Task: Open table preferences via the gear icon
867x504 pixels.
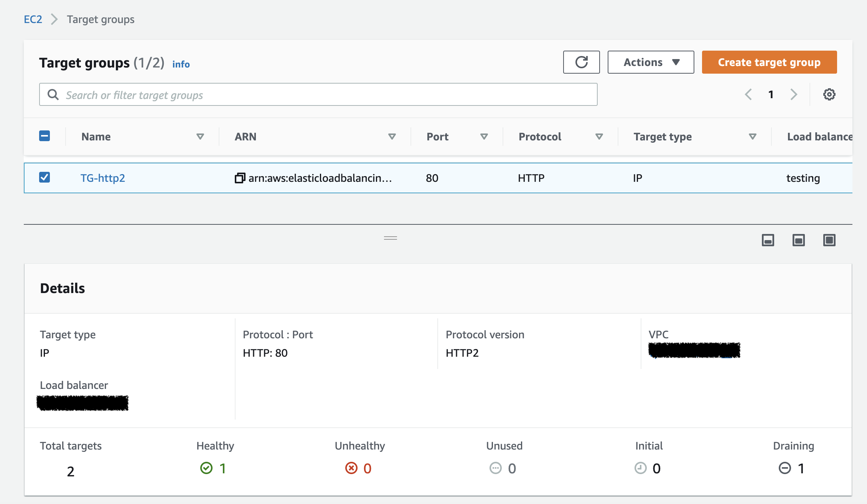Action: tap(829, 94)
